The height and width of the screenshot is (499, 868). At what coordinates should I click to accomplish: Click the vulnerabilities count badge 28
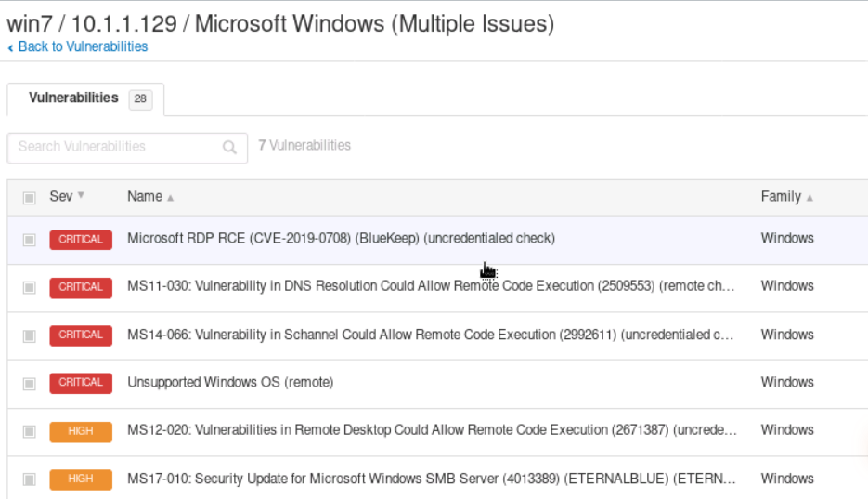point(140,98)
